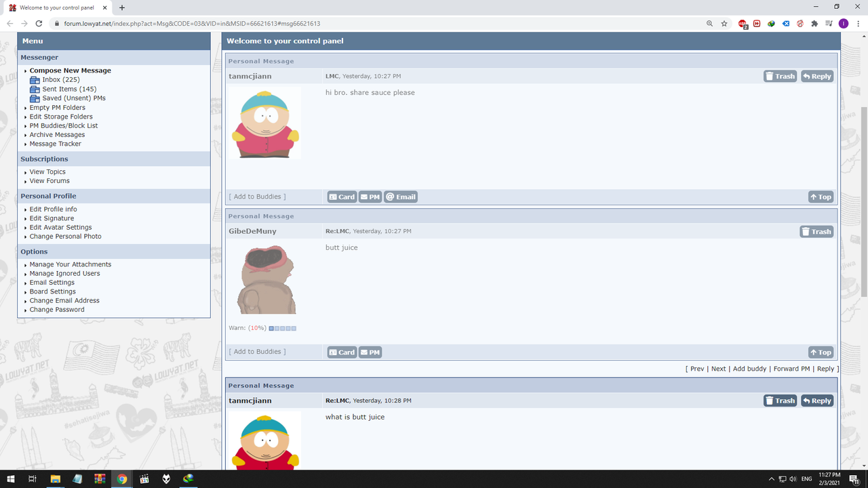Open Manage Ignored Users
The width and height of the screenshot is (868, 488).
(65, 274)
